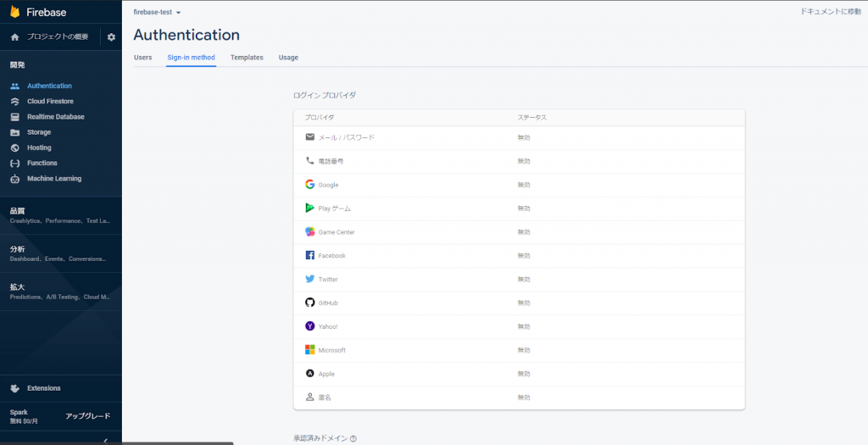
Task: Click the home icon beside プロジェクトの概要
Action: [15, 37]
